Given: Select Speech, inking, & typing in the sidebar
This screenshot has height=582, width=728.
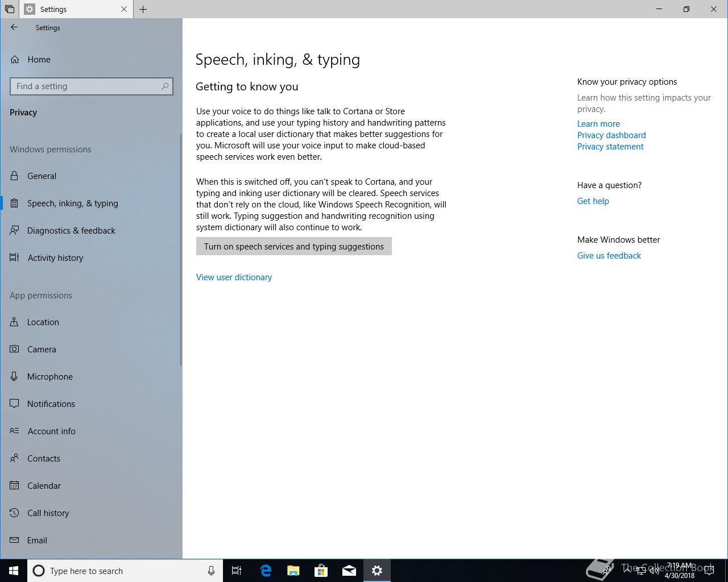Looking at the screenshot, I should (72, 203).
